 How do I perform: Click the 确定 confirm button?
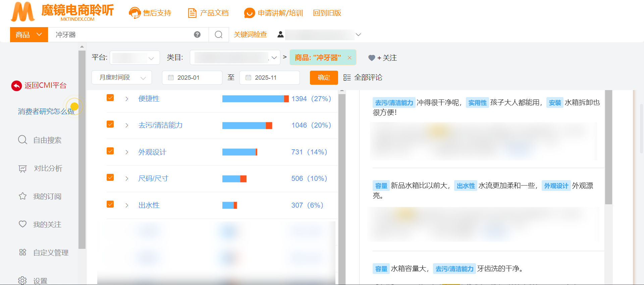(x=324, y=78)
